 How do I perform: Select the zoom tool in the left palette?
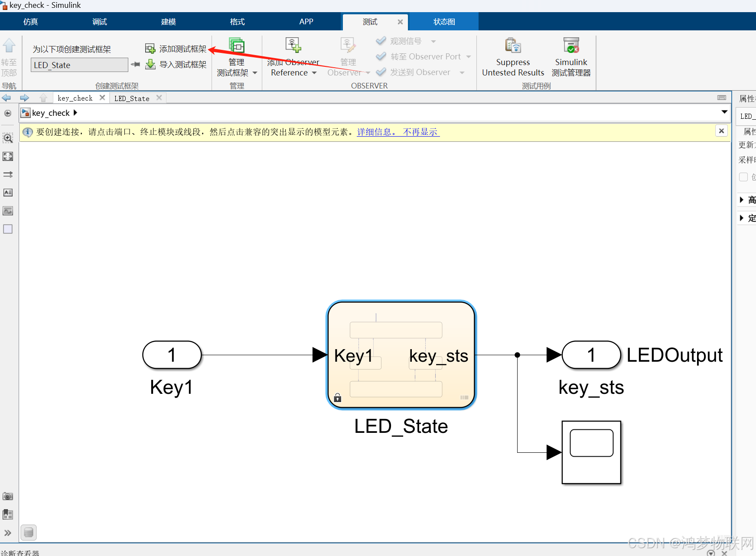7,138
